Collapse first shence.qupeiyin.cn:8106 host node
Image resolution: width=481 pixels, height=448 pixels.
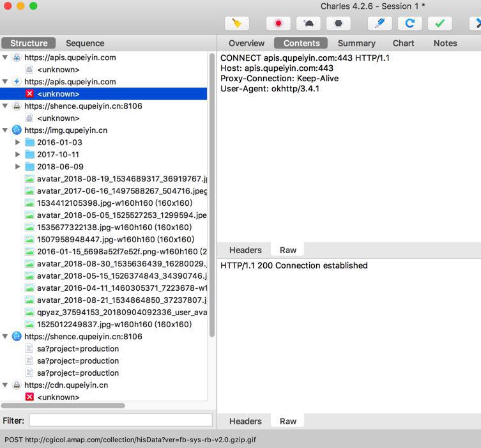[5, 106]
